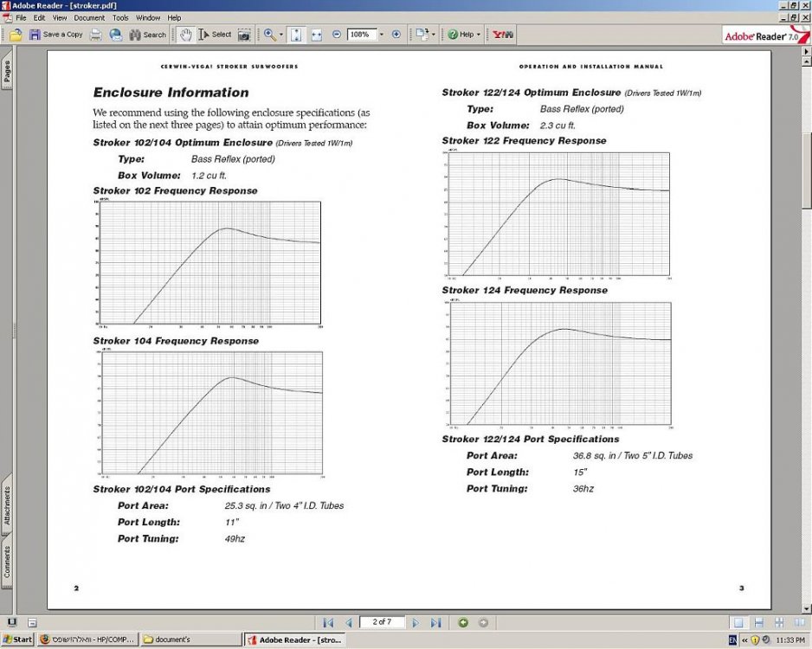
Task: Switch to Facing pages layout
Action: click(799, 622)
